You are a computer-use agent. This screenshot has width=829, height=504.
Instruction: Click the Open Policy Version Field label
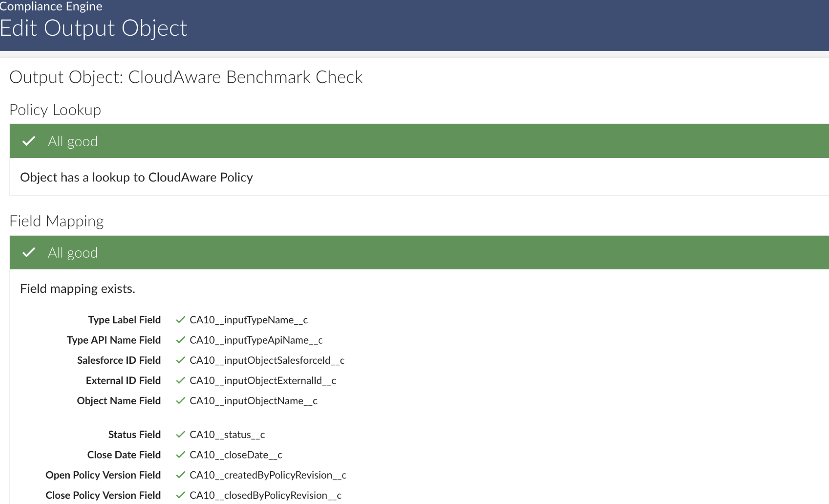point(103,475)
